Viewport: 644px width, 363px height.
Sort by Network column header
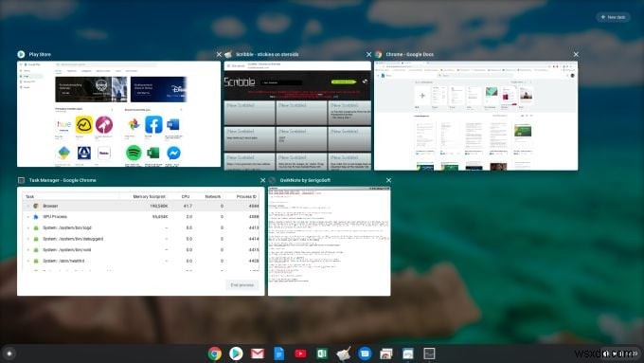(213, 196)
